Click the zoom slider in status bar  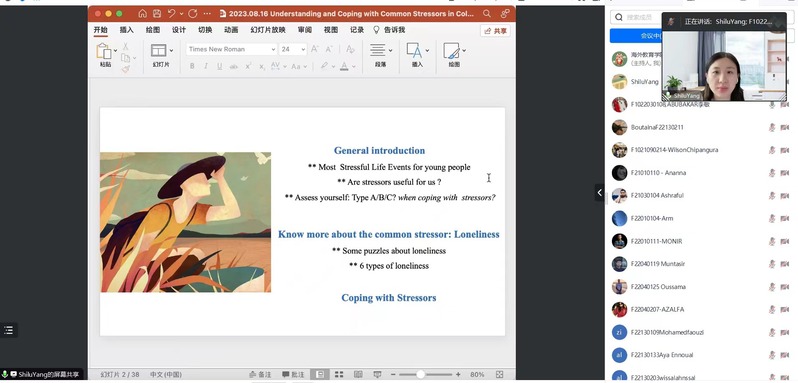[x=421, y=374]
